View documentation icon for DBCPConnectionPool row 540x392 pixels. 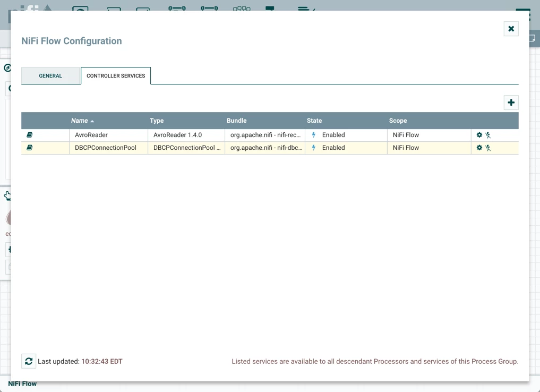coord(30,148)
